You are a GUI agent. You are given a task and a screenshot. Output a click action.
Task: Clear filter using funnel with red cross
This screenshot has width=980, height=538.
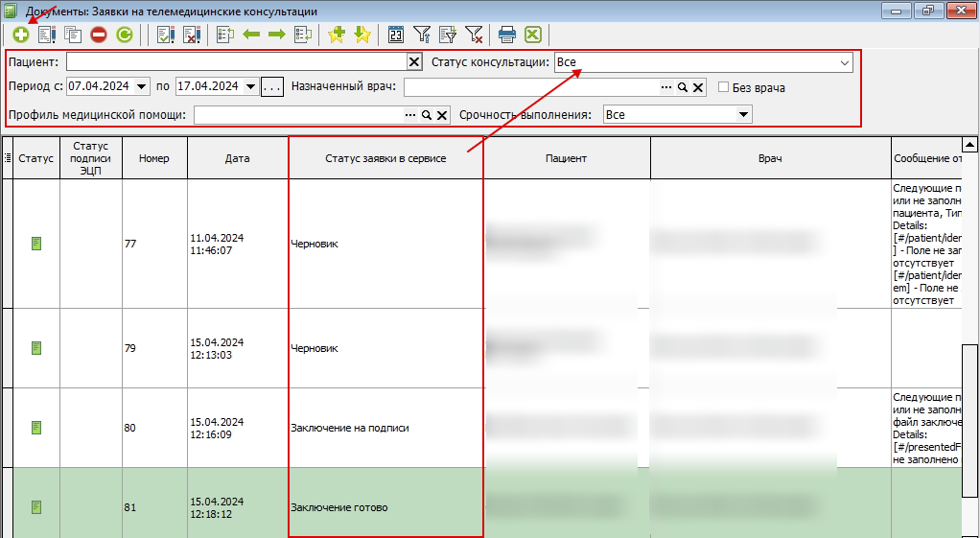(x=474, y=35)
